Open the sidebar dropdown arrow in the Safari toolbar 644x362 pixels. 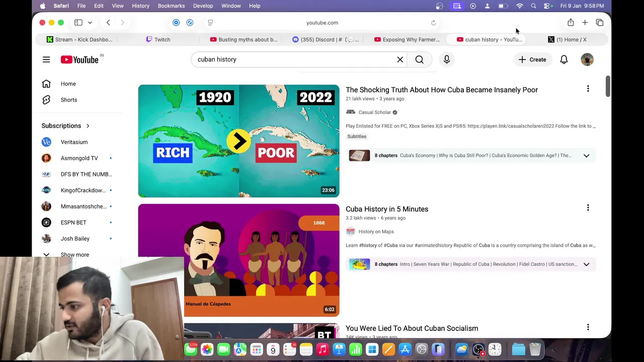(90, 23)
